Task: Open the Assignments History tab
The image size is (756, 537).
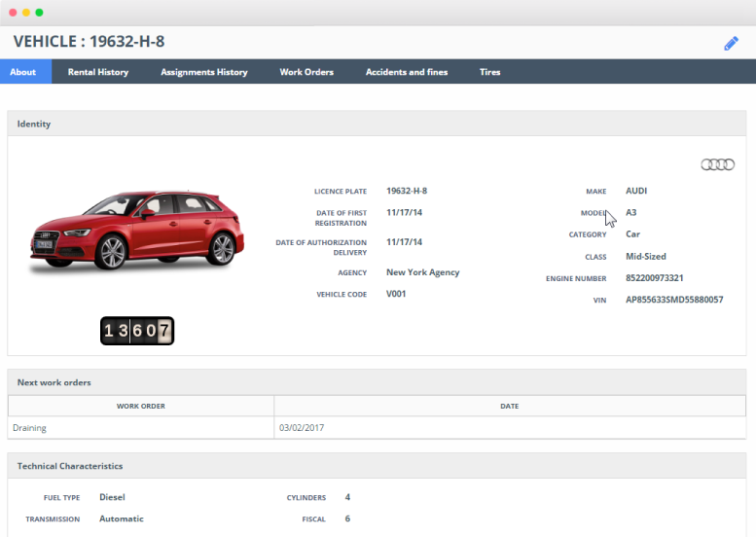Action: coord(204,72)
